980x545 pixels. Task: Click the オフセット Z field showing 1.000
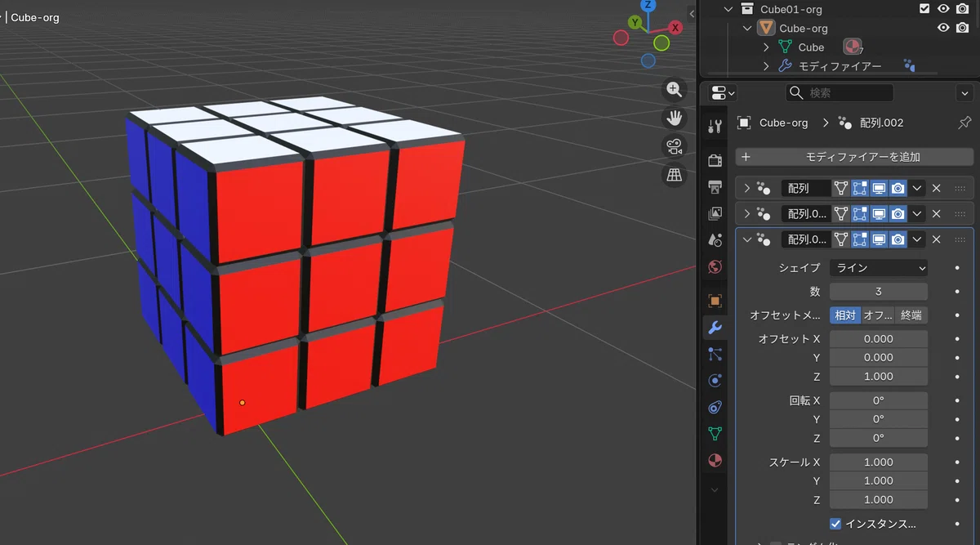click(879, 377)
